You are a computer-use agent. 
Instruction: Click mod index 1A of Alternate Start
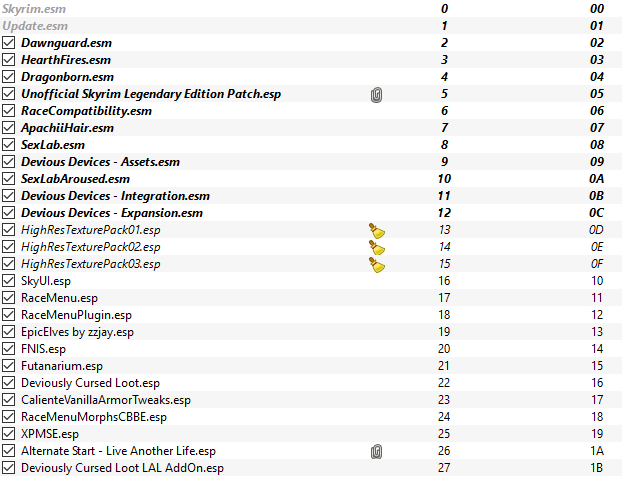click(597, 451)
